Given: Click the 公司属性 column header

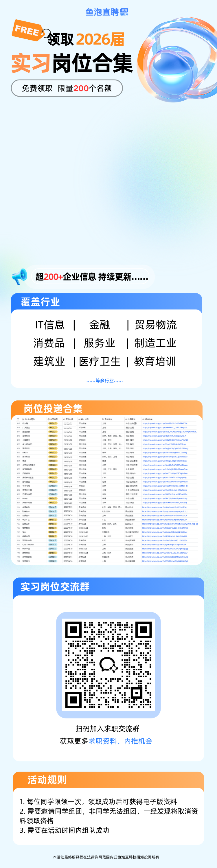Looking at the screenshot, I should point(131,419).
